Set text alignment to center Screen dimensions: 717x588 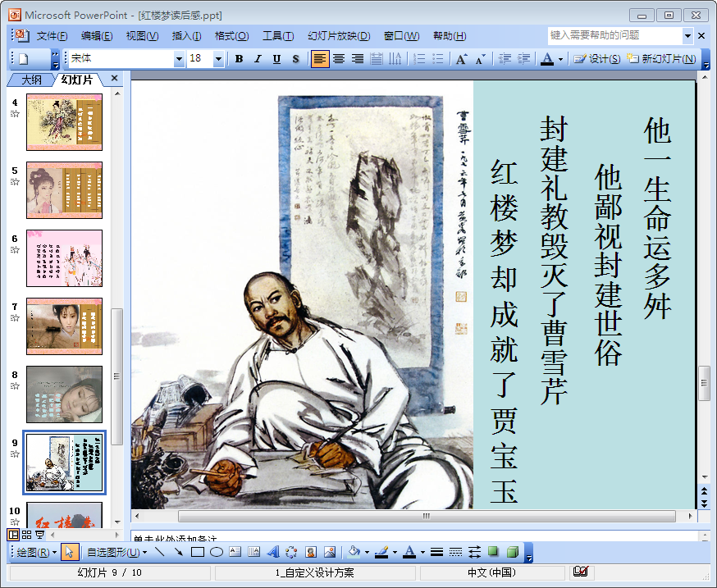tap(339, 59)
